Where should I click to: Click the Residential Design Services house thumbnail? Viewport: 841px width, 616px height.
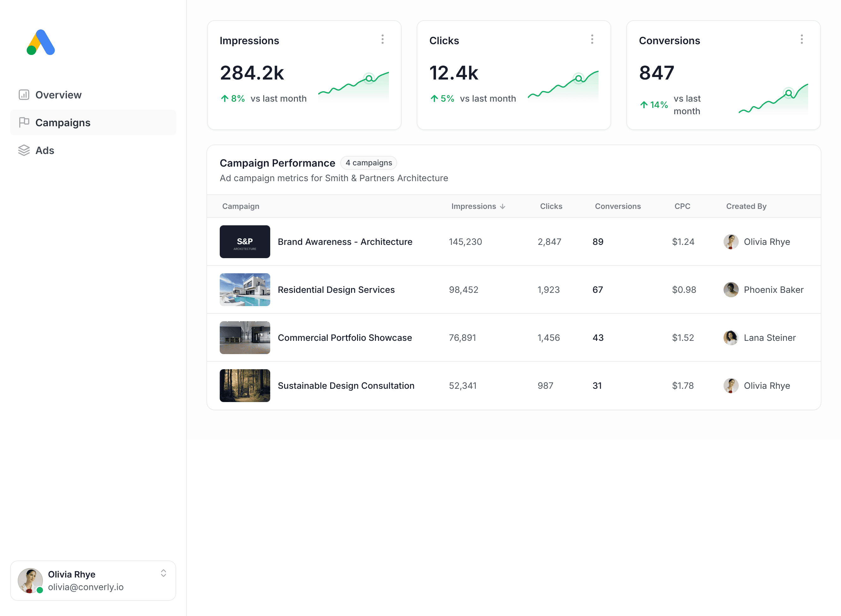click(245, 289)
